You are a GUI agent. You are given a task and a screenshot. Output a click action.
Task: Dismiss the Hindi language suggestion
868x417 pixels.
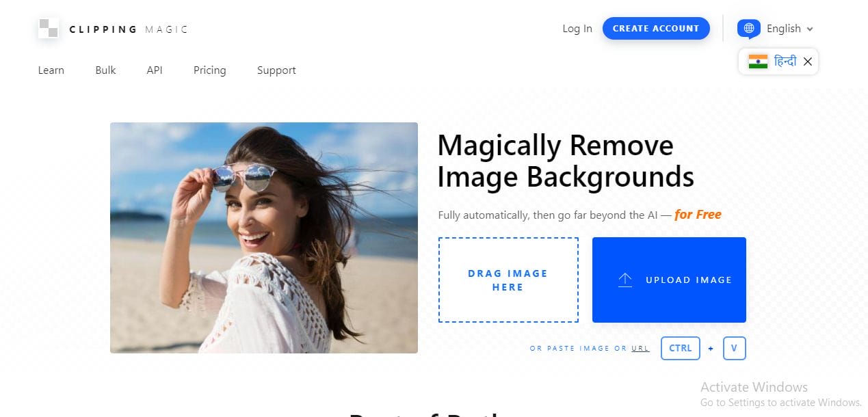(808, 62)
